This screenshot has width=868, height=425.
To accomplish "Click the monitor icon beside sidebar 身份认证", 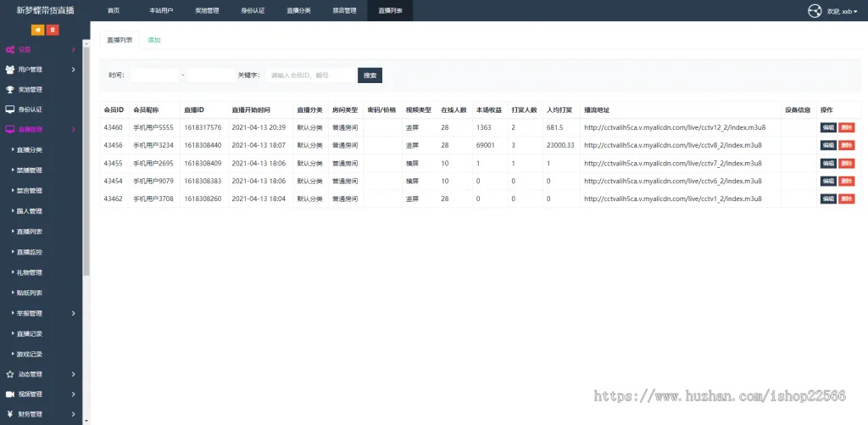I will [10, 109].
